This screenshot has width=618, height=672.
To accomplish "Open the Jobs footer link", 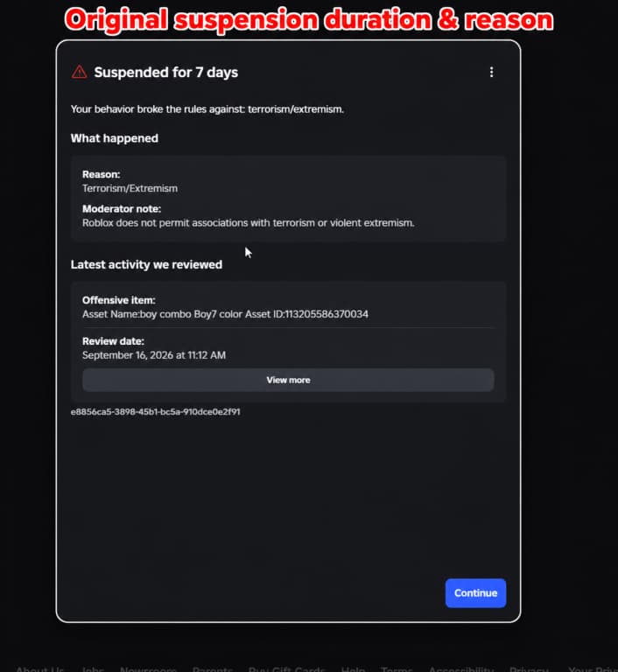I will coord(92,668).
